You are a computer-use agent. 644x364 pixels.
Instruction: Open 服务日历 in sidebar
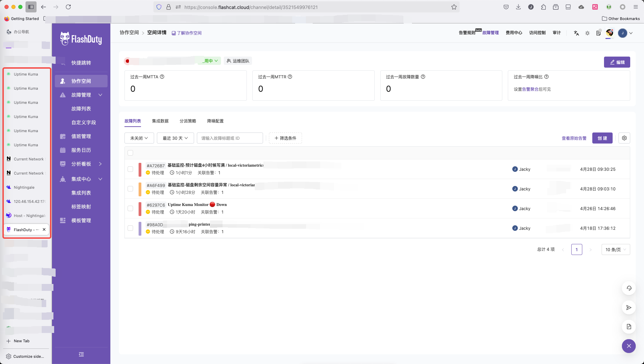81,150
